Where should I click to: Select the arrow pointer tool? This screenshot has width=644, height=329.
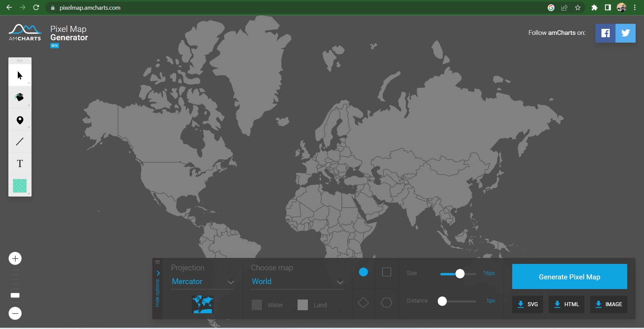click(20, 75)
